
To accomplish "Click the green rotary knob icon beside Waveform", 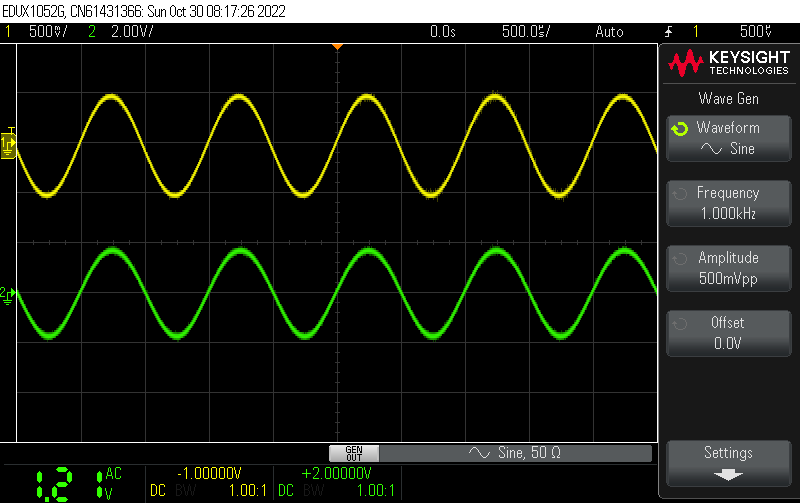I will (680, 129).
